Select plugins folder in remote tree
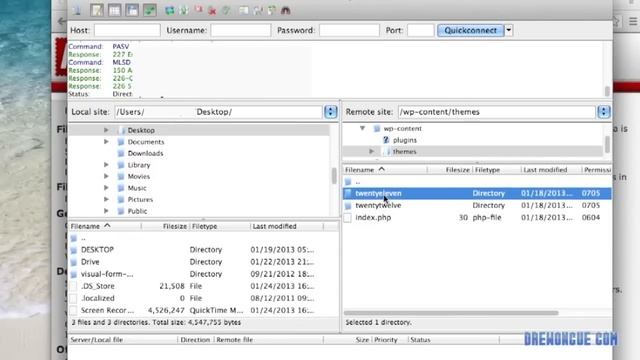This screenshot has height=360, width=640. 405,140
